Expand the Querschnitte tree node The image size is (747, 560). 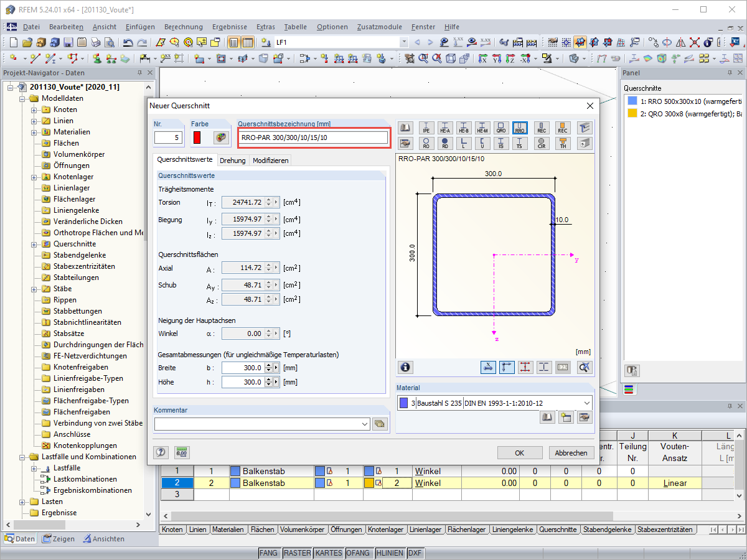[x=34, y=244]
